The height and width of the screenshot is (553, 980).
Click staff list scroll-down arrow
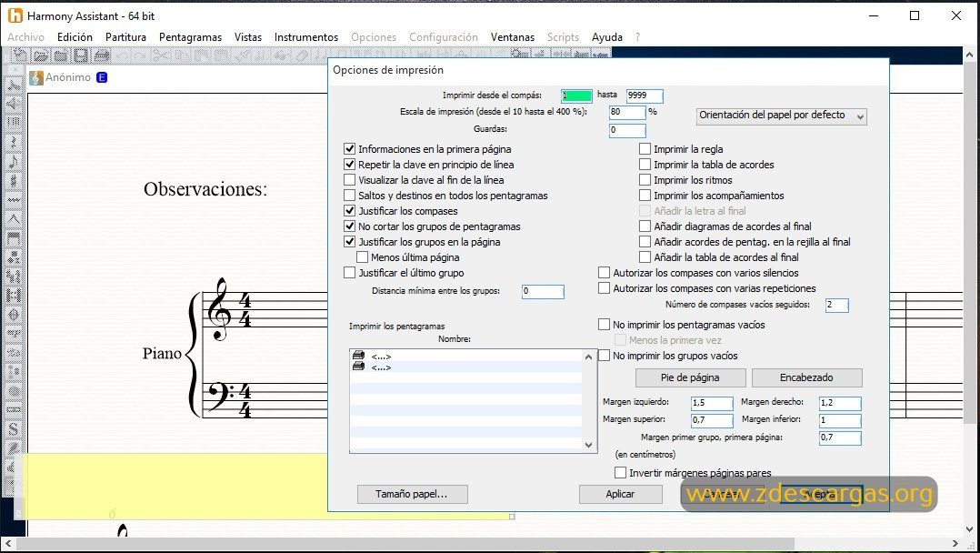588,445
